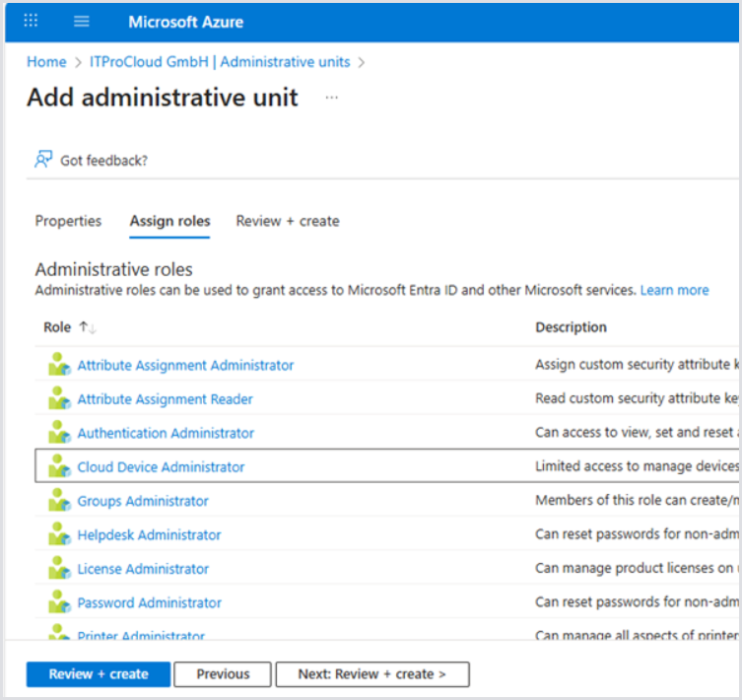742x700 pixels.
Task: Click the Attribute Assignment Administrator role icon
Action: pyautogui.click(x=59, y=365)
